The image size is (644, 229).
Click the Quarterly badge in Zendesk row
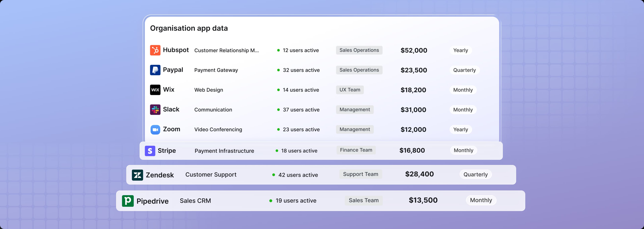point(475,174)
